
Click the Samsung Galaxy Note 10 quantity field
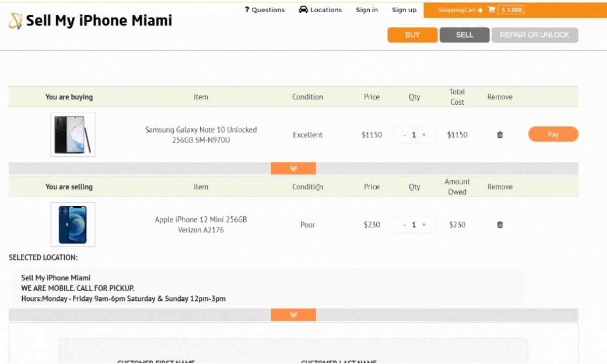point(414,135)
